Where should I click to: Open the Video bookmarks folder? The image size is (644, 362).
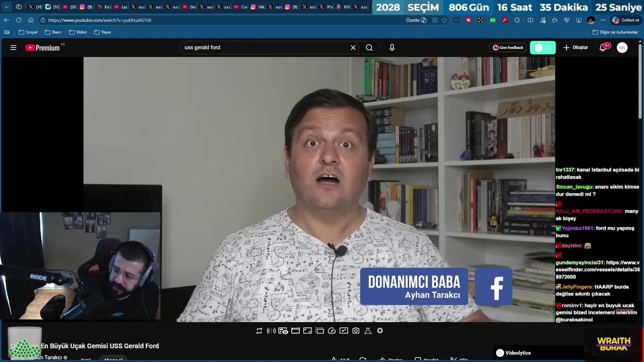(78, 32)
